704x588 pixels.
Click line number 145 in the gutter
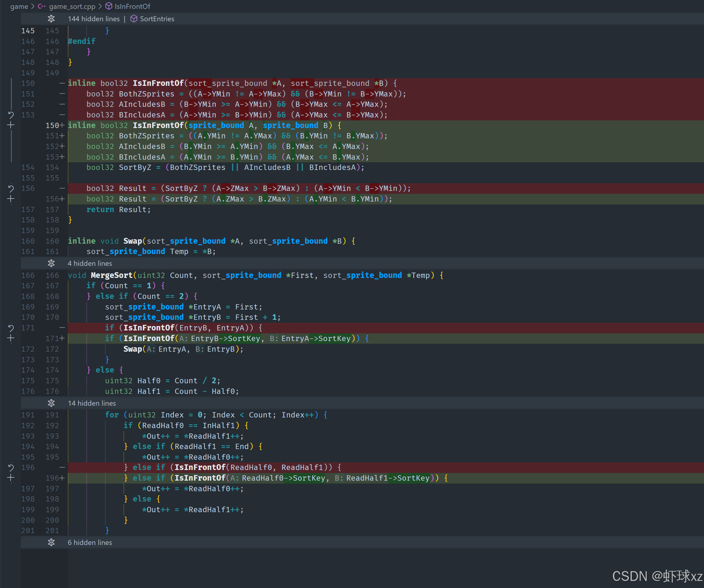pos(28,31)
